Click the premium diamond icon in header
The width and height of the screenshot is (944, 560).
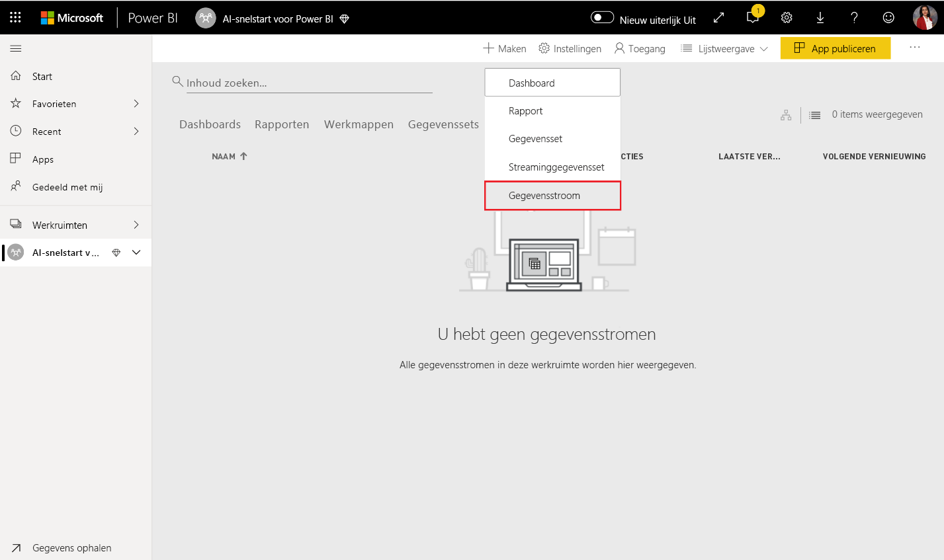pos(344,19)
